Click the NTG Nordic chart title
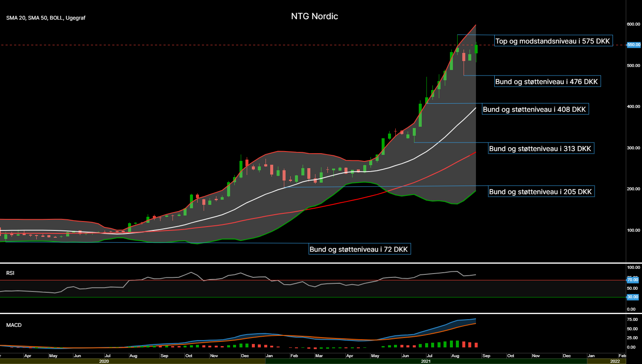642x364 pixels. pos(314,16)
